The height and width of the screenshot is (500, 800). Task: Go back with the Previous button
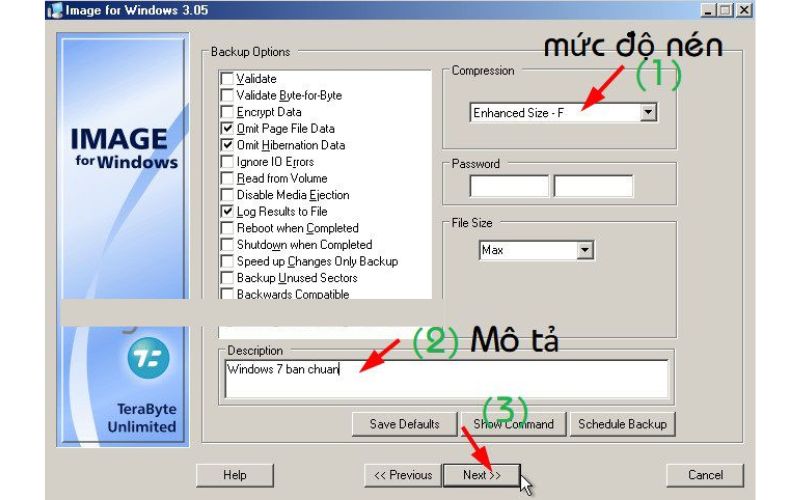403,475
